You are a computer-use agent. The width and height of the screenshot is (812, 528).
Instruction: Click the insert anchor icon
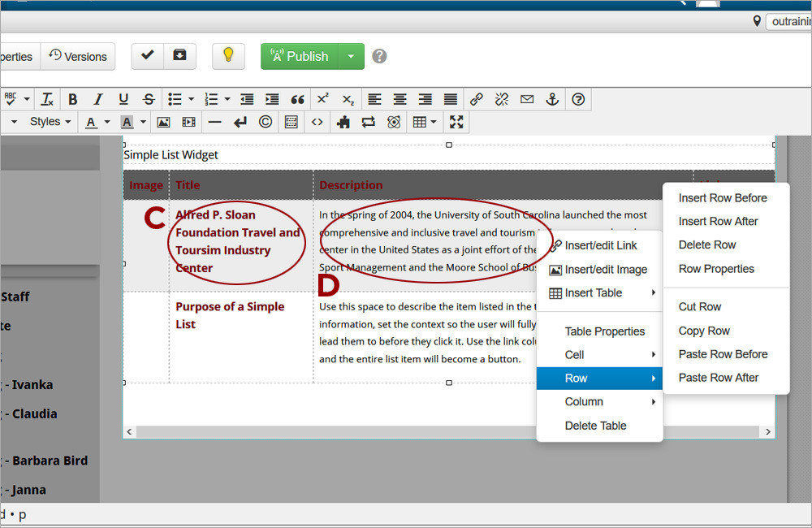[x=552, y=99]
